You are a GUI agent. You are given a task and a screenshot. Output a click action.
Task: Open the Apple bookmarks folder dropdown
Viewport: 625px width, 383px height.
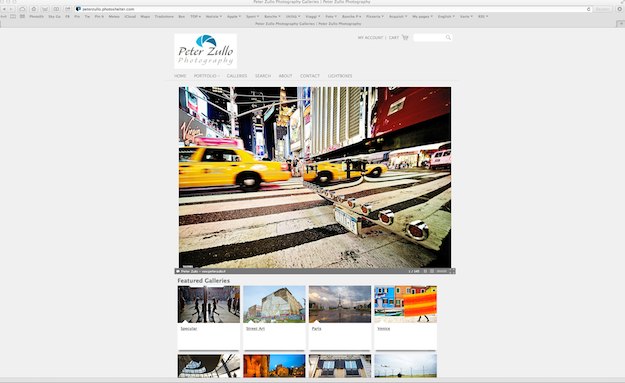pyautogui.click(x=234, y=16)
